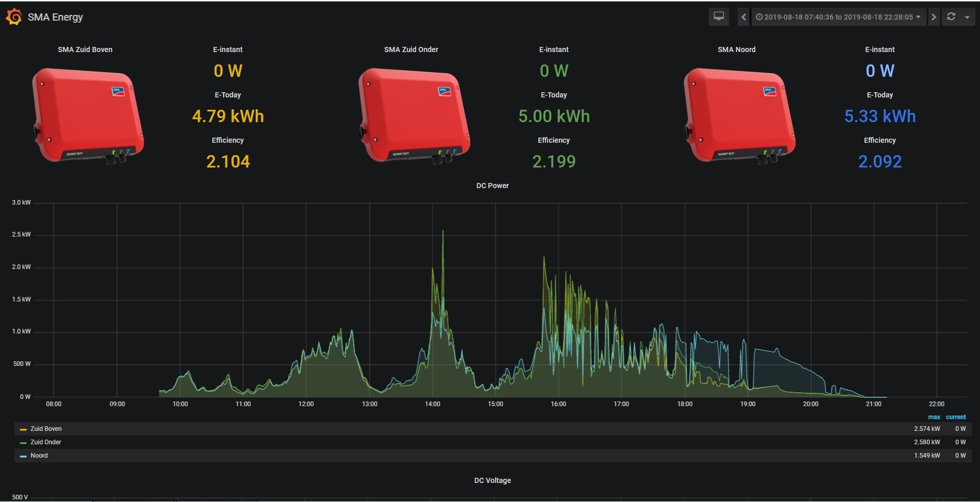Toggle Zuid Onder series in legend
Screen dimensions: 980x502
click(x=46, y=442)
